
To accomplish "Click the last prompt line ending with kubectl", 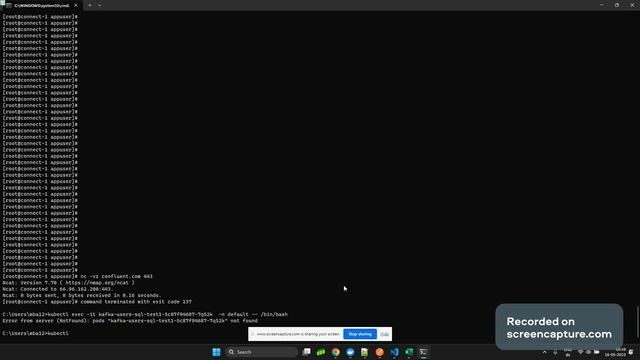I will click(36, 333).
